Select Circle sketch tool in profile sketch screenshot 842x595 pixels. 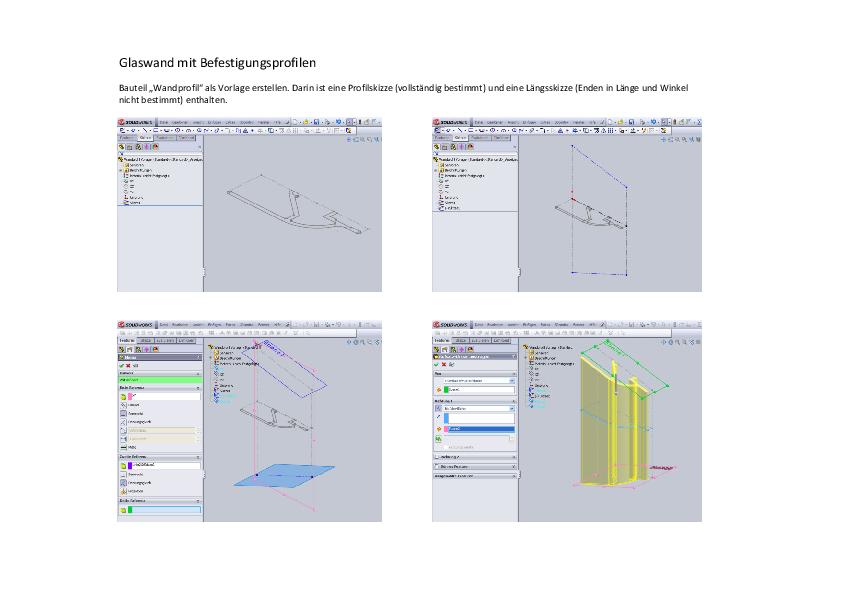point(177,130)
